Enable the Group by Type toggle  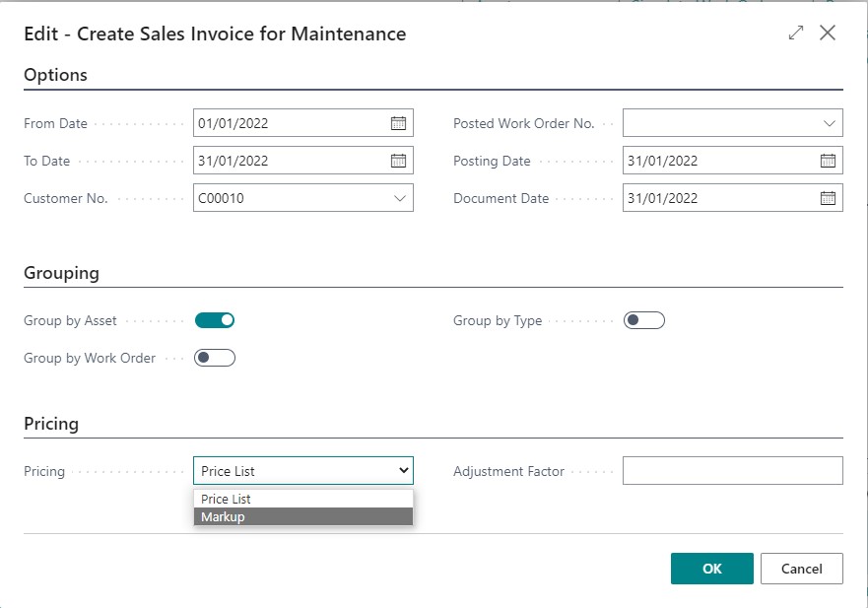click(x=645, y=319)
